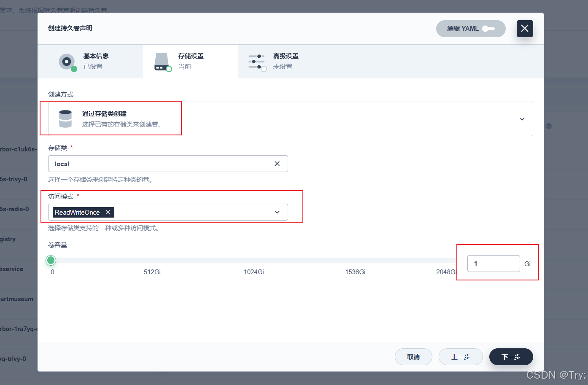Screen dimensions: 588x385
Task: Open the 创建方式 dropdown
Action: [522, 119]
